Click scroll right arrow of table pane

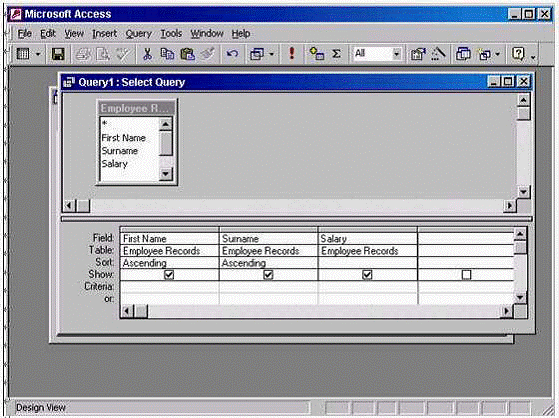pos(510,206)
